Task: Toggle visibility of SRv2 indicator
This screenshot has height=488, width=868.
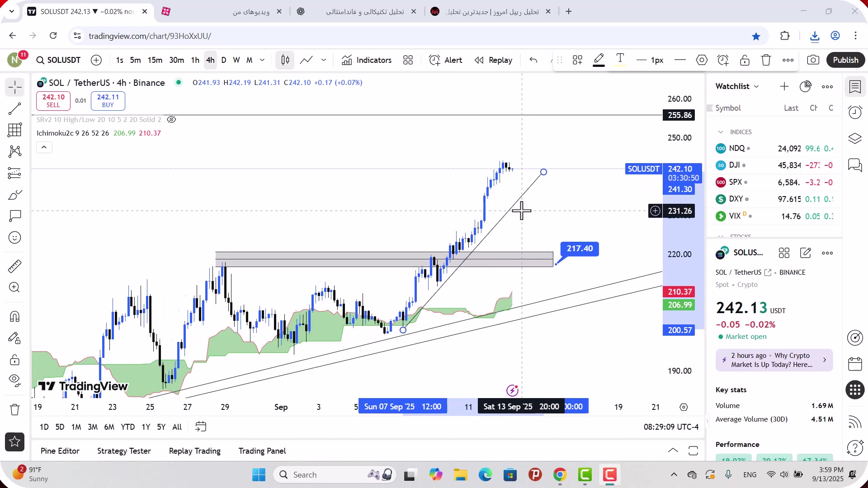Action: pos(171,120)
